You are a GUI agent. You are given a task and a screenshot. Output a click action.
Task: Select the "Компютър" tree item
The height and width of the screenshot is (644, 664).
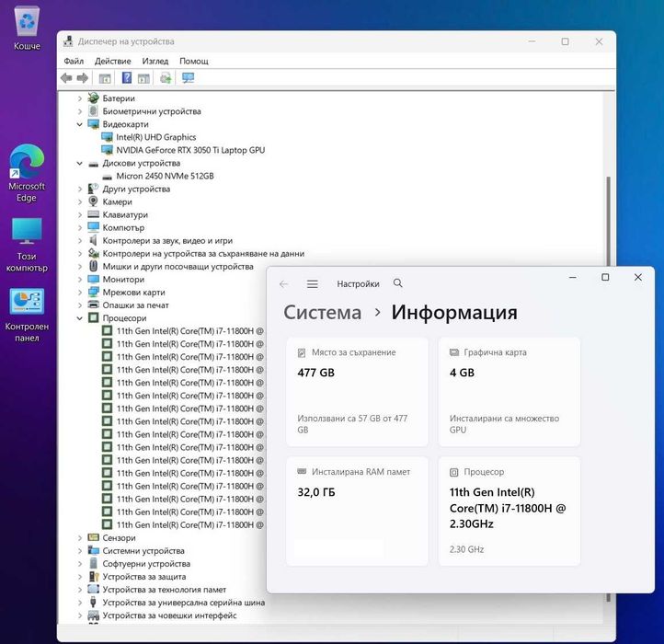123,227
